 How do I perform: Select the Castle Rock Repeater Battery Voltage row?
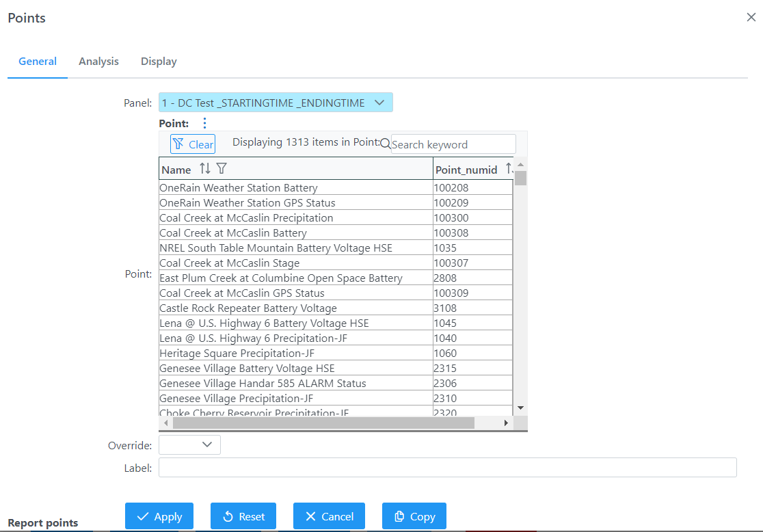(248, 308)
